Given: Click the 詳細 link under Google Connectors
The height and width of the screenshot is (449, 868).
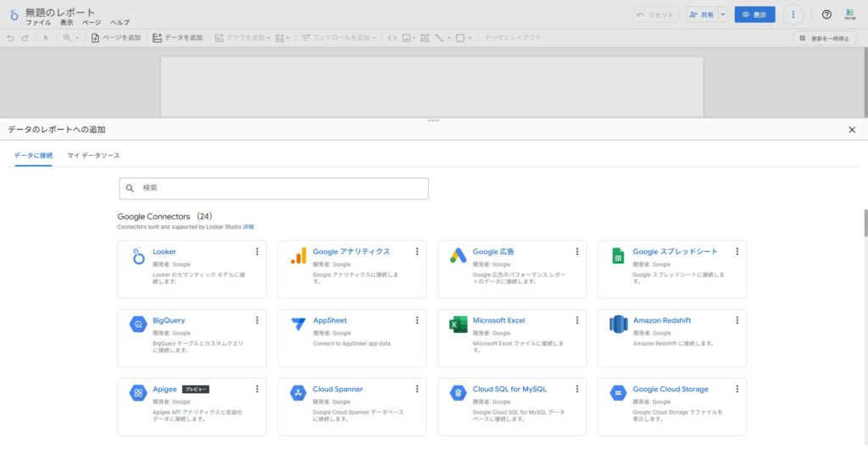Looking at the screenshot, I should 248,227.
